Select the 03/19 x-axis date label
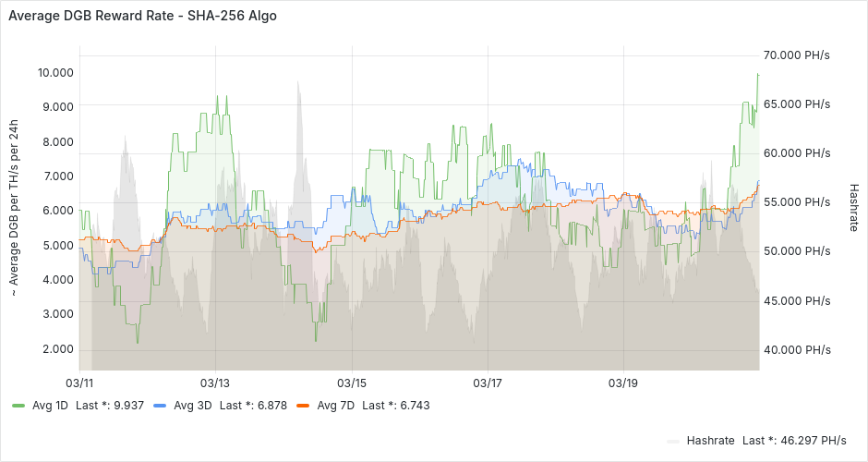This screenshot has height=462, width=868. coord(623,383)
